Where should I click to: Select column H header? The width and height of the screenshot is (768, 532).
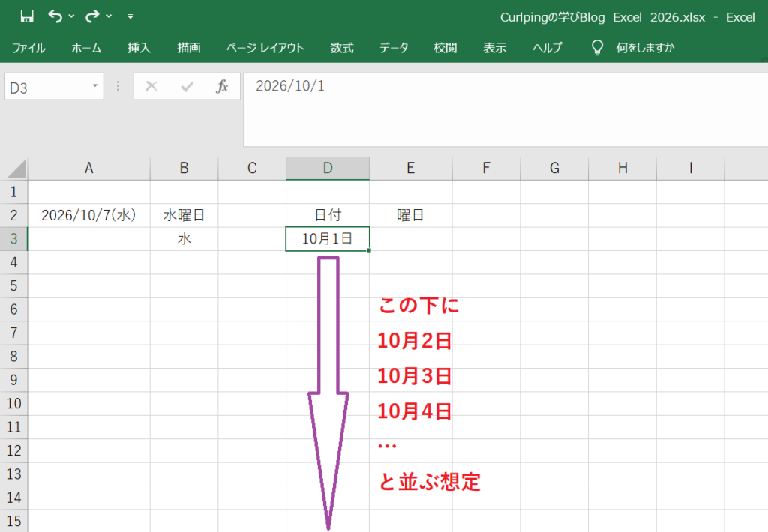click(622, 169)
